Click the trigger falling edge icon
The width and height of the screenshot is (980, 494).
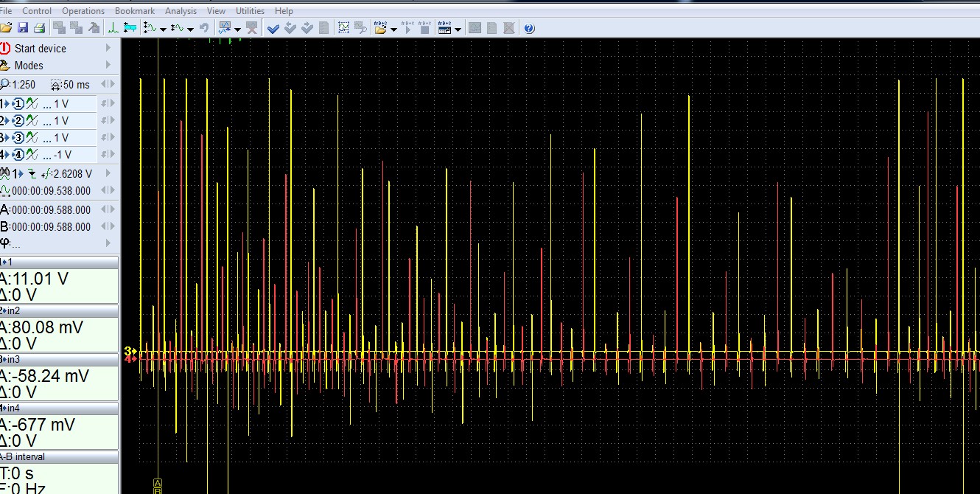coord(32,174)
